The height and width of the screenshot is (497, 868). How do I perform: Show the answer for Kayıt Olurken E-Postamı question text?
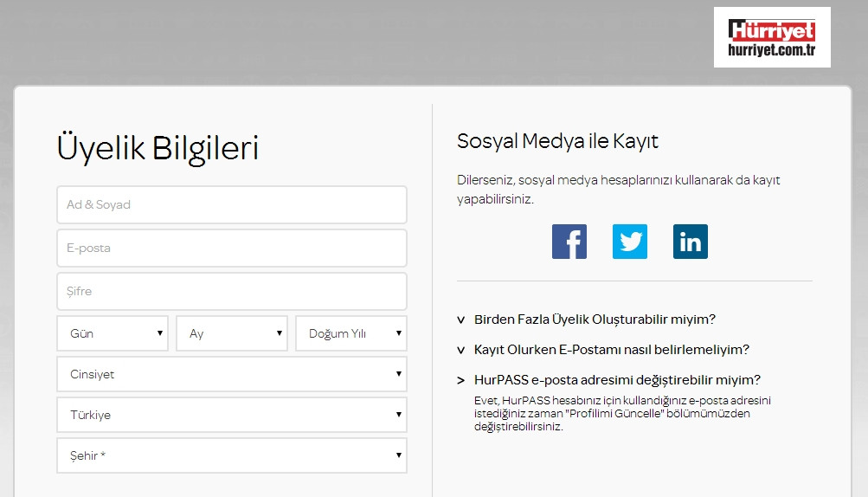coord(611,350)
